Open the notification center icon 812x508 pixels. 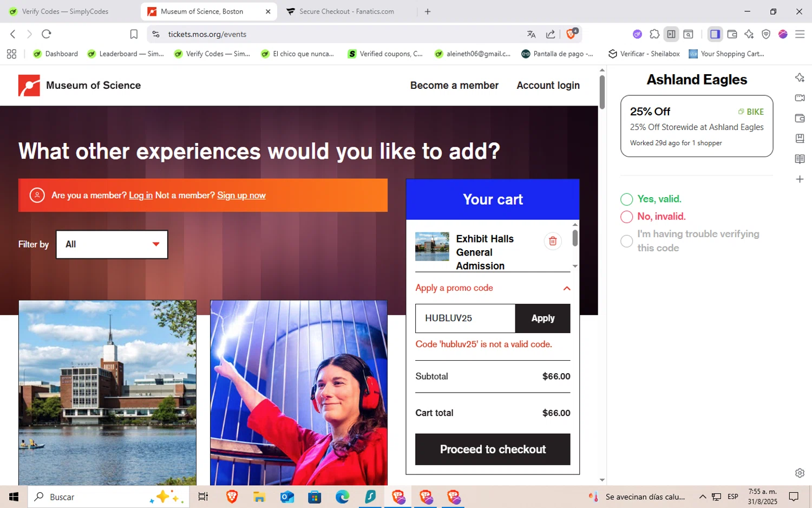(x=794, y=497)
